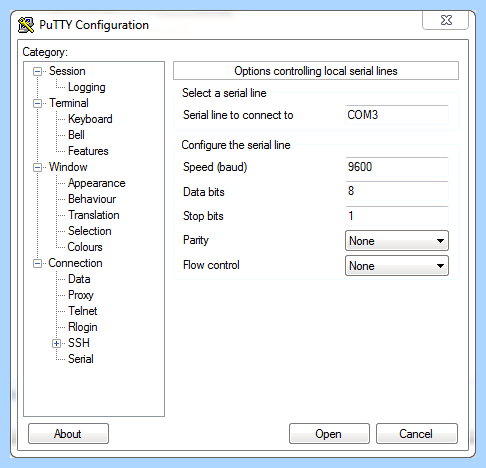Expand the SSH tree node
This screenshot has width=486, height=468.
coord(57,343)
